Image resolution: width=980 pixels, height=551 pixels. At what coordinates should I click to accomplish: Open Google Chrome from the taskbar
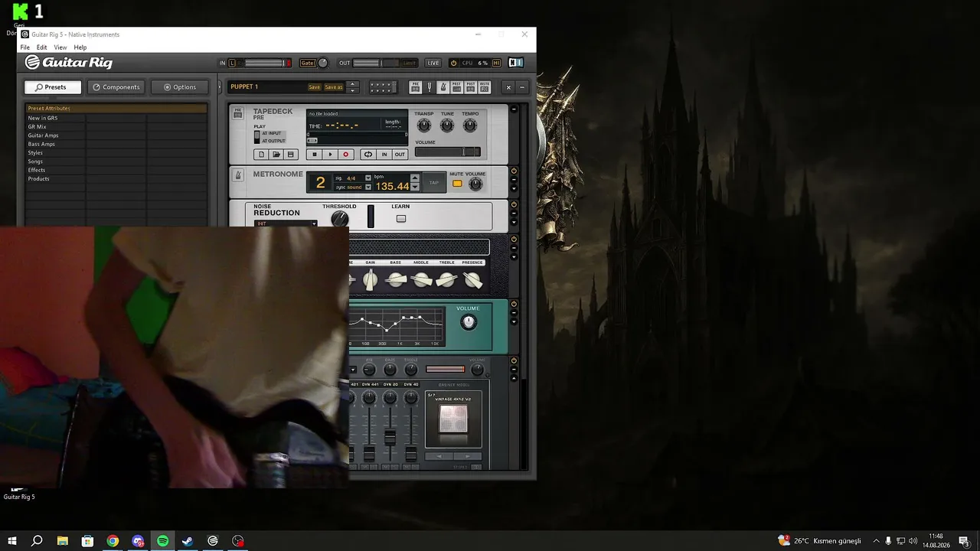pyautogui.click(x=113, y=541)
